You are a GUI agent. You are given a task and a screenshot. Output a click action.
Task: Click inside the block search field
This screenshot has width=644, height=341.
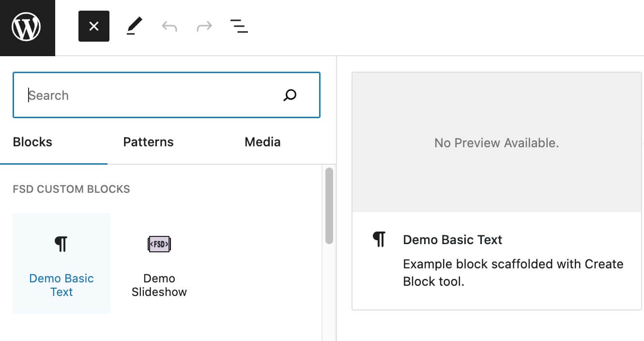[145, 95]
